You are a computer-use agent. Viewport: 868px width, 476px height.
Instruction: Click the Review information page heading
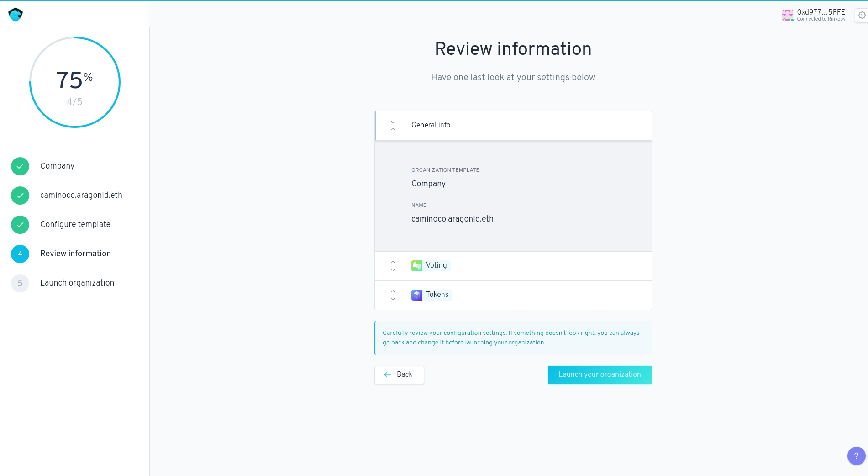click(x=513, y=49)
